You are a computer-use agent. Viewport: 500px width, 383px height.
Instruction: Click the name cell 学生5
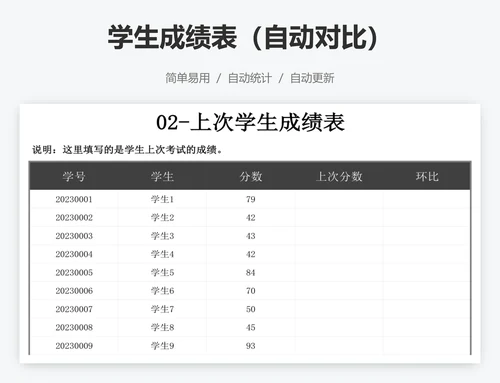click(162, 273)
